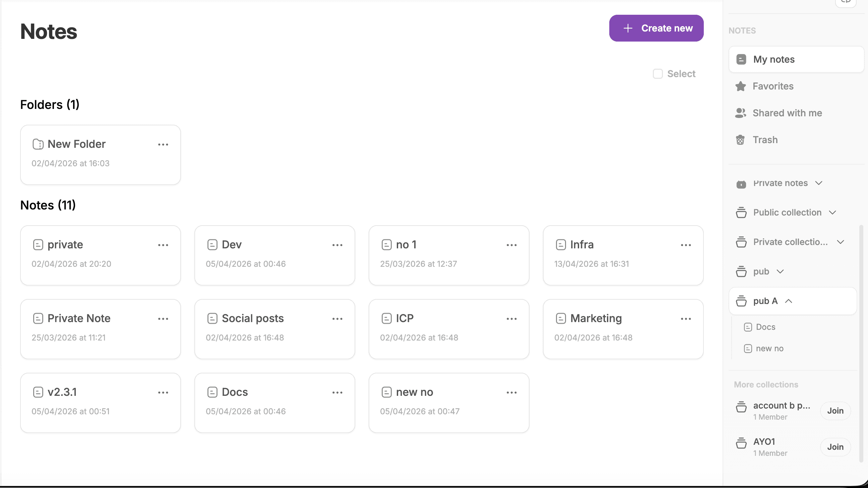868x488 pixels.
Task: Click the Favorites star icon
Action: tap(740, 86)
